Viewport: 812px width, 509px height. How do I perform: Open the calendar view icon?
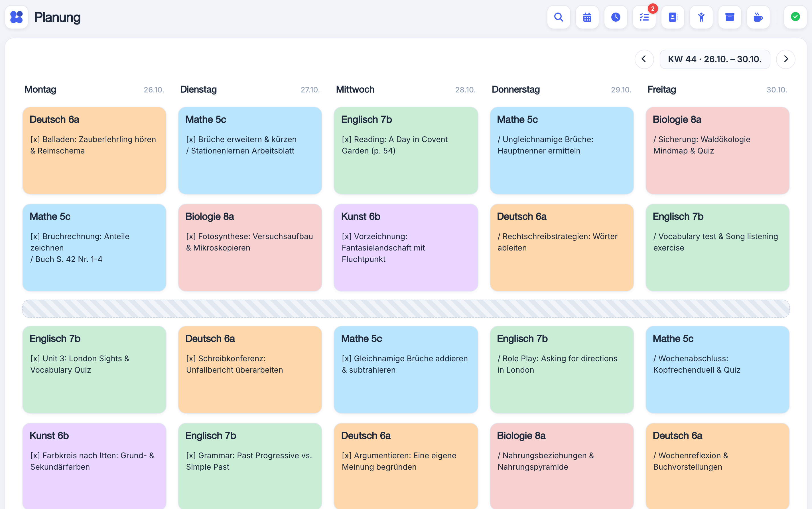click(x=587, y=17)
